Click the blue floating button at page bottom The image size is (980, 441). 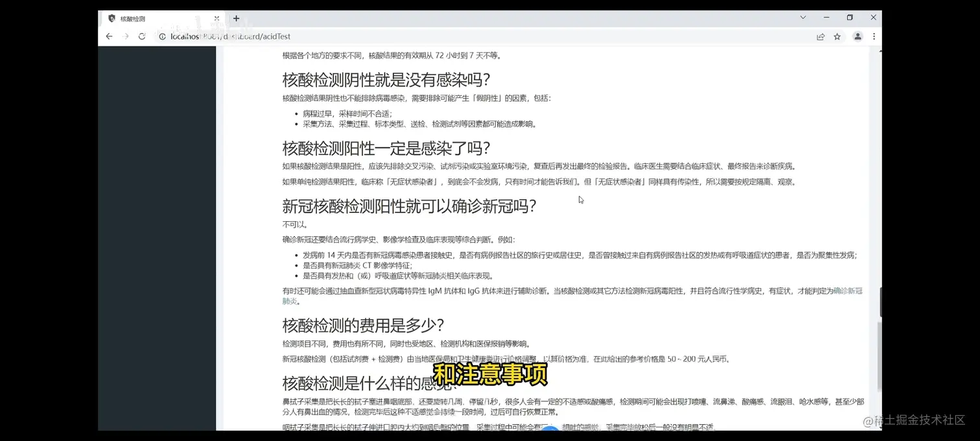pyautogui.click(x=550, y=430)
